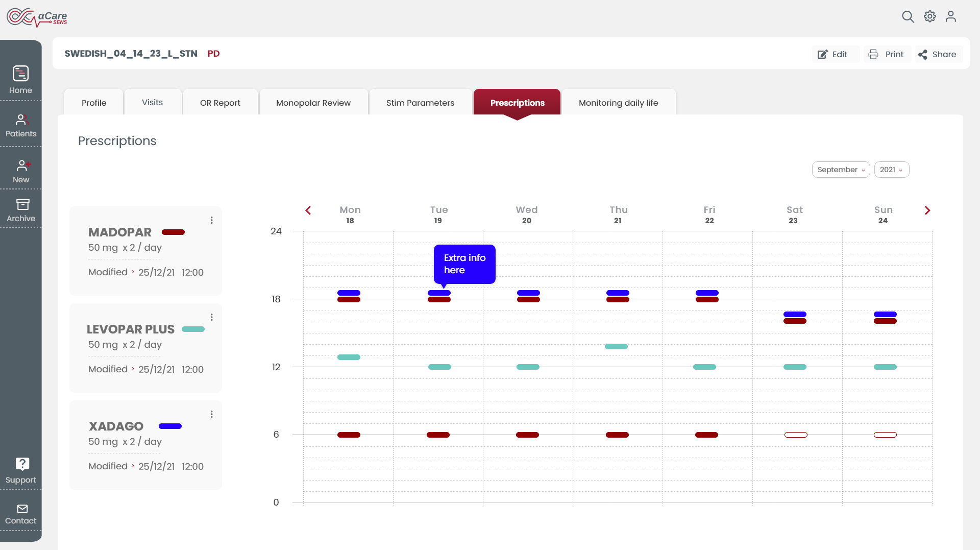Open the Home sidebar icon
Screen dimensions: 980x550
[20, 74]
